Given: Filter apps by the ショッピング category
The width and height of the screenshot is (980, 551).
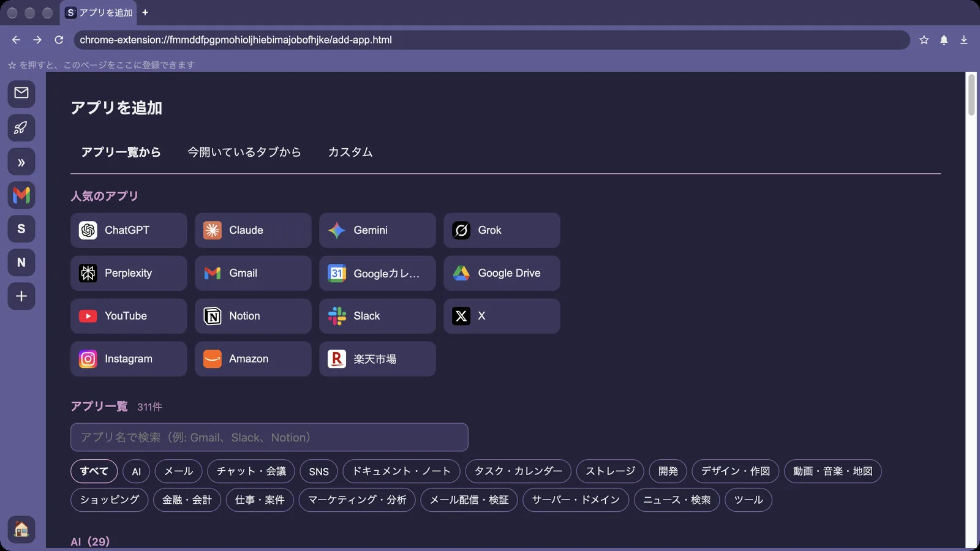Looking at the screenshot, I should pos(110,500).
